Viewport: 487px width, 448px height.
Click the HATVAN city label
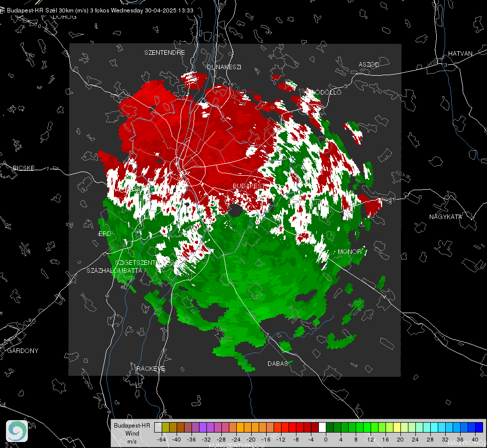460,53
